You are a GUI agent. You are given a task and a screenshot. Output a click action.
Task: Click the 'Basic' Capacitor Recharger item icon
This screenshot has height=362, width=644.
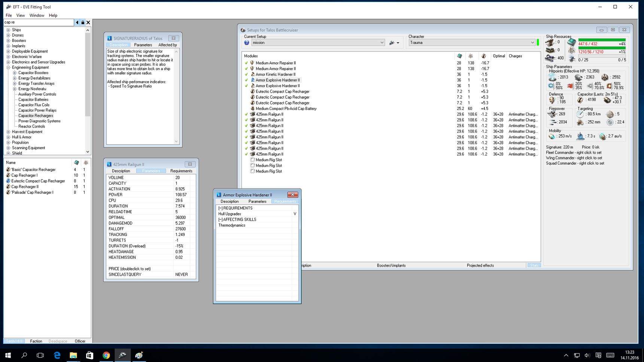click(x=8, y=169)
